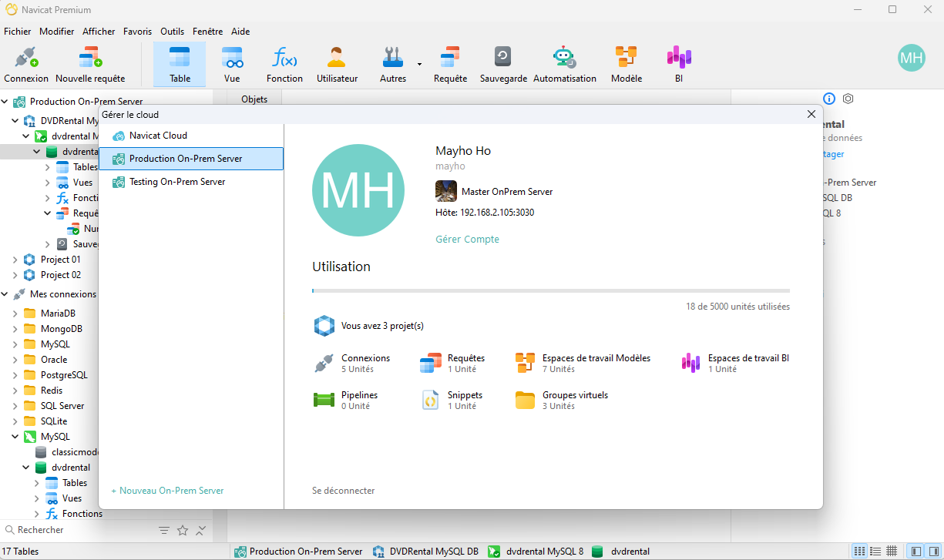Click the Vue toolbar icon
944x560 pixels.
232,64
